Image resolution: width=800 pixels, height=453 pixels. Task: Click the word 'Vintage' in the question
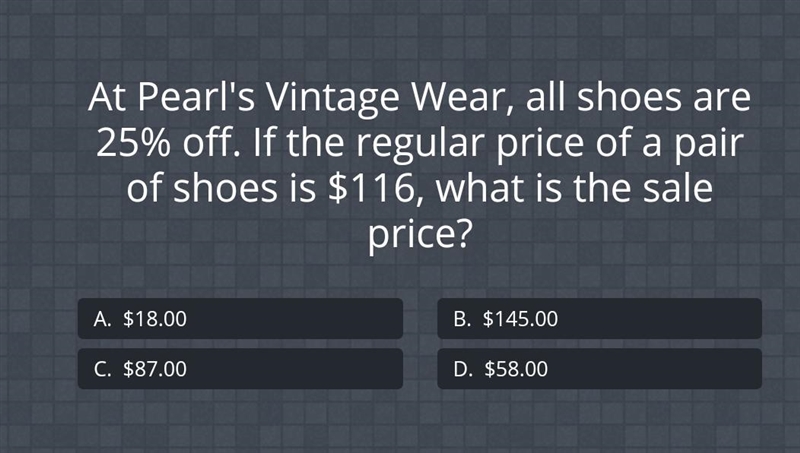pyautogui.click(x=332, y=98)
